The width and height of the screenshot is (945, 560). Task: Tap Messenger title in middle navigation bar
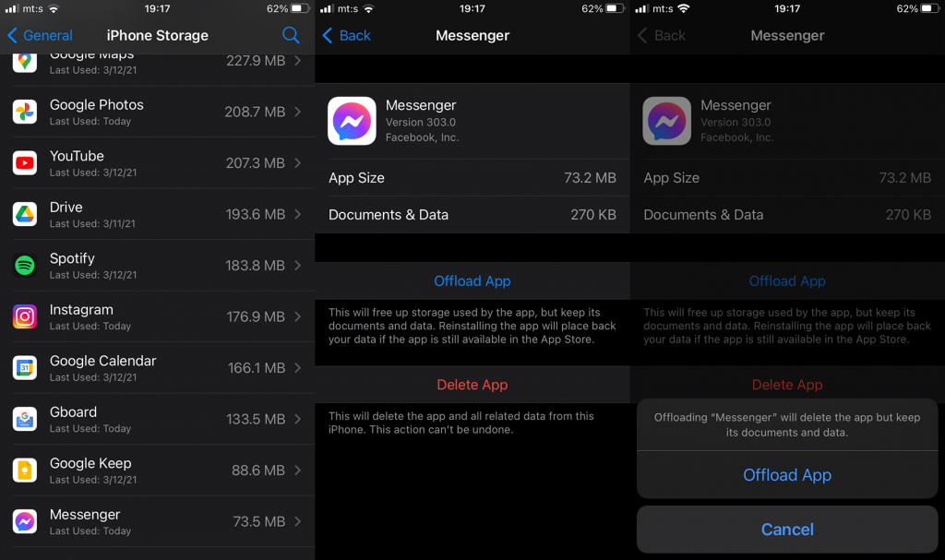(x=472, y=36)
